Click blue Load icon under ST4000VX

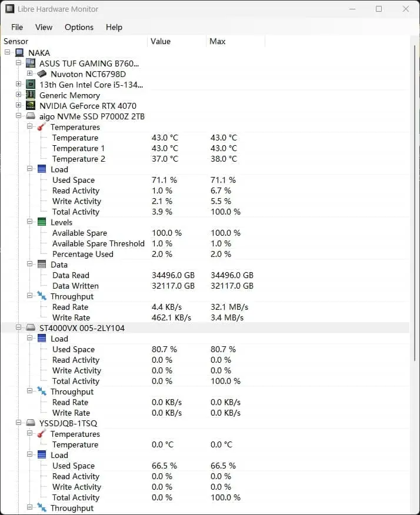pos(42,338)
